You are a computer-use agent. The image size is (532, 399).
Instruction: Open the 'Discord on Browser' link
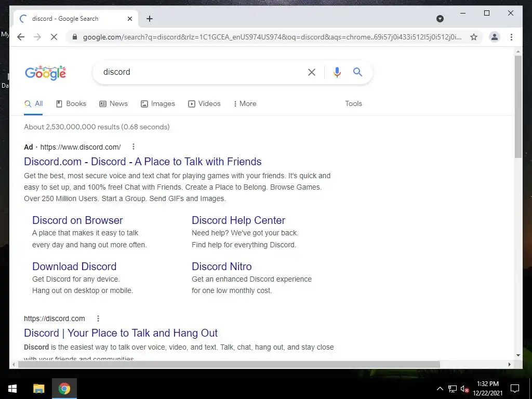pos(77,220)
